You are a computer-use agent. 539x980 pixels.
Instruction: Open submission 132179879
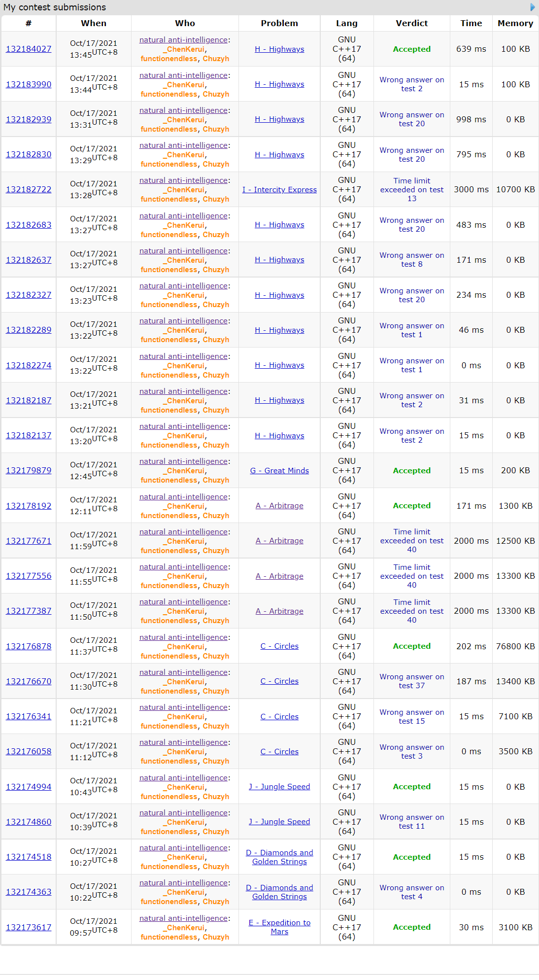[29, 470]
